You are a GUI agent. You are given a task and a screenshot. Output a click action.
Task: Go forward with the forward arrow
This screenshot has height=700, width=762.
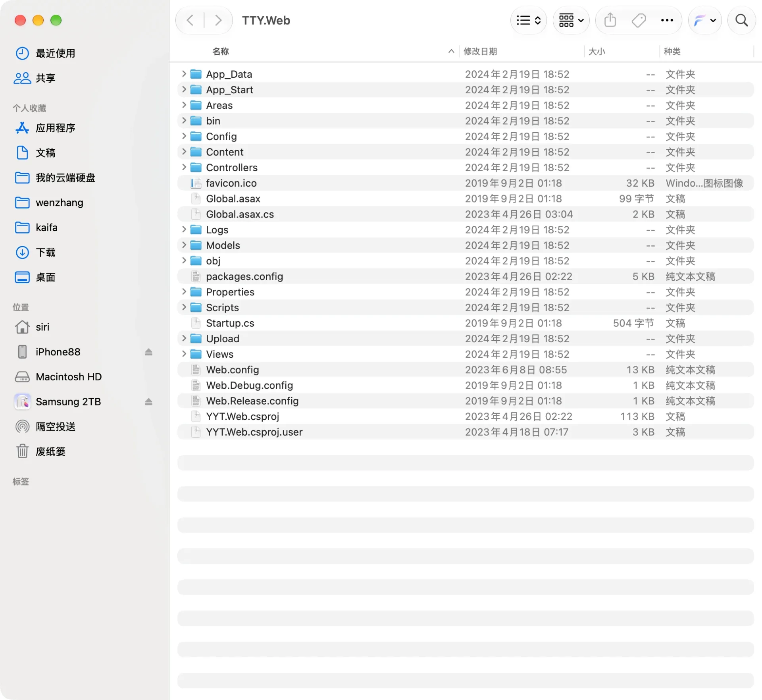(218, 20)
